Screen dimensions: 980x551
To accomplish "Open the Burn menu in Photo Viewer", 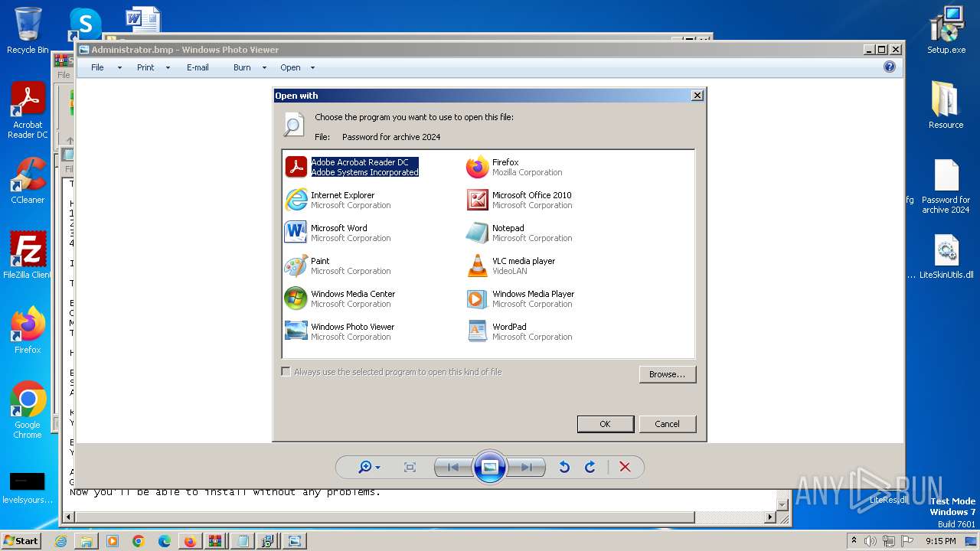I will coord(242,67).
